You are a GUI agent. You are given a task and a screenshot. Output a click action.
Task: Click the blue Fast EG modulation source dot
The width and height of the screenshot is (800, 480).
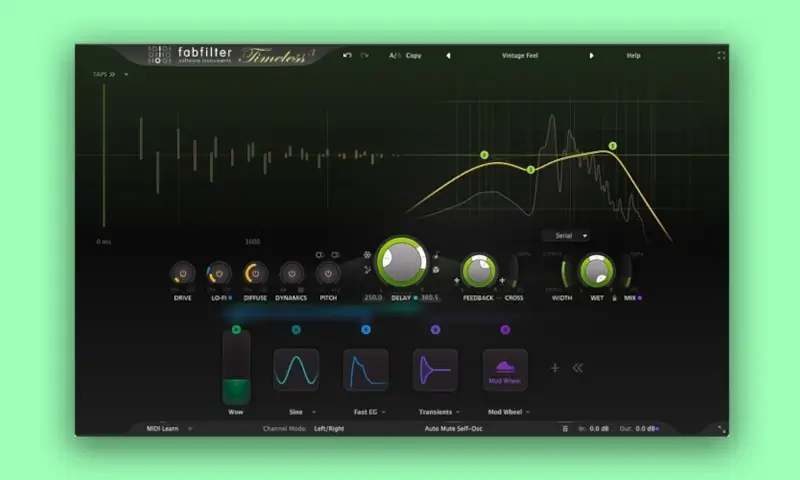point(366,330)
